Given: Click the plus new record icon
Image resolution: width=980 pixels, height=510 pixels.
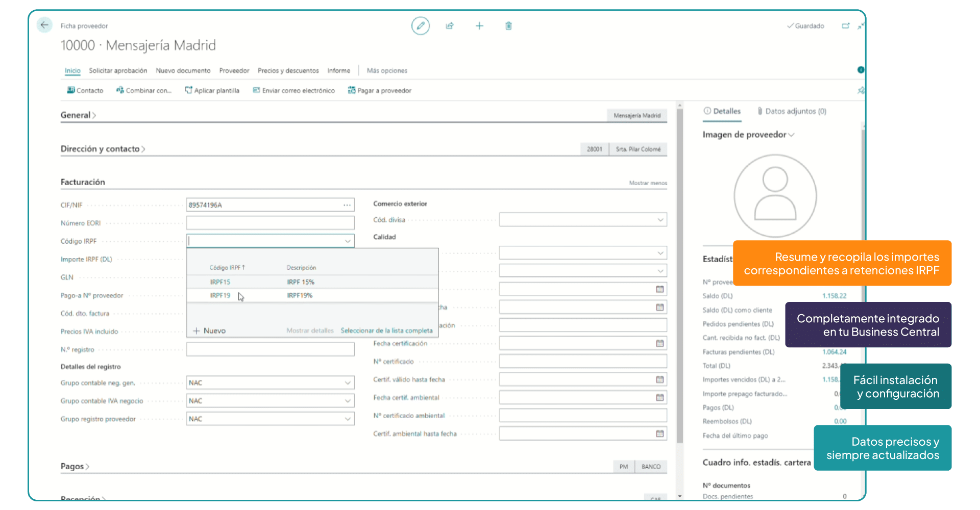Looking at the screenshot, I should pos(479,25).
